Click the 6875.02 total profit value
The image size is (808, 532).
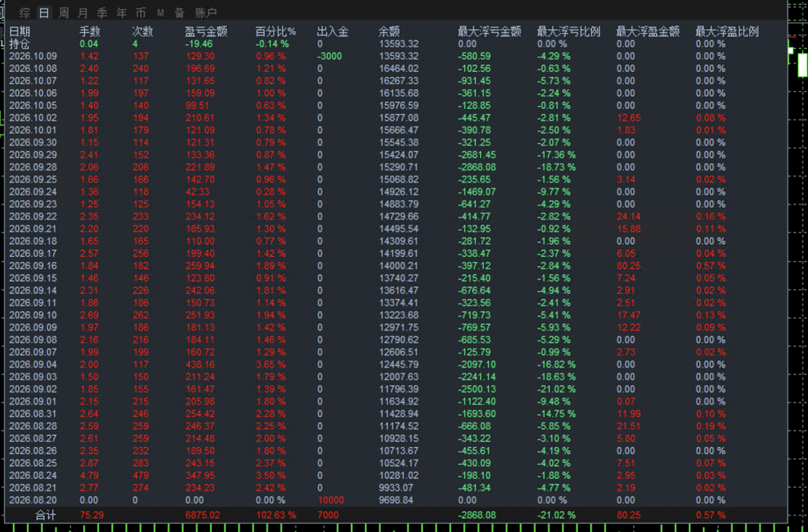[x=203, y=515]
